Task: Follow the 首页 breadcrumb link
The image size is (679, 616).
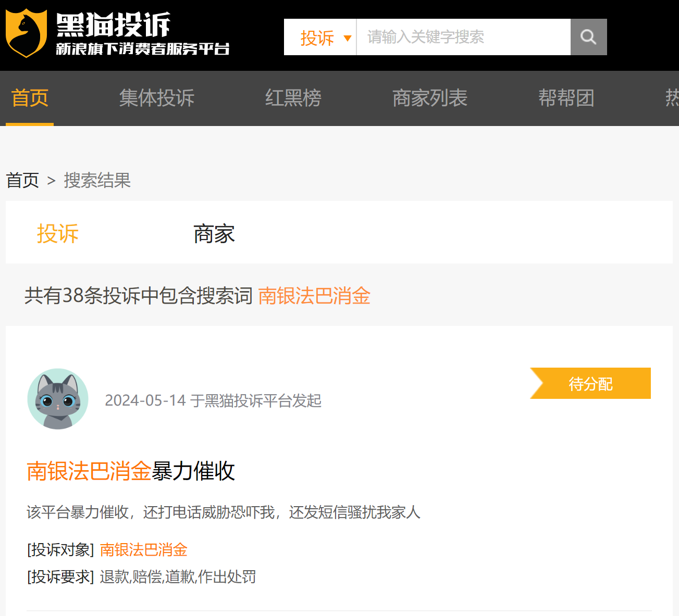Action: (x=22, y=181)
